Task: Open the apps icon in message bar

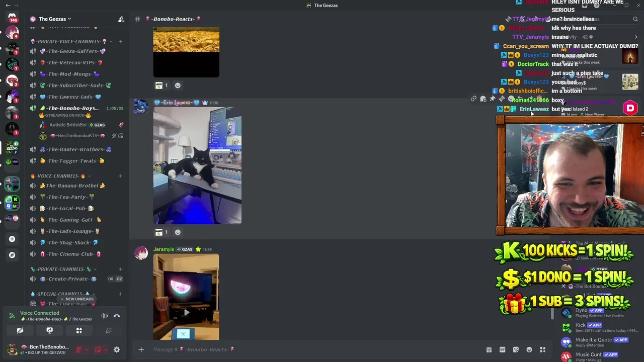Action: 543,349
